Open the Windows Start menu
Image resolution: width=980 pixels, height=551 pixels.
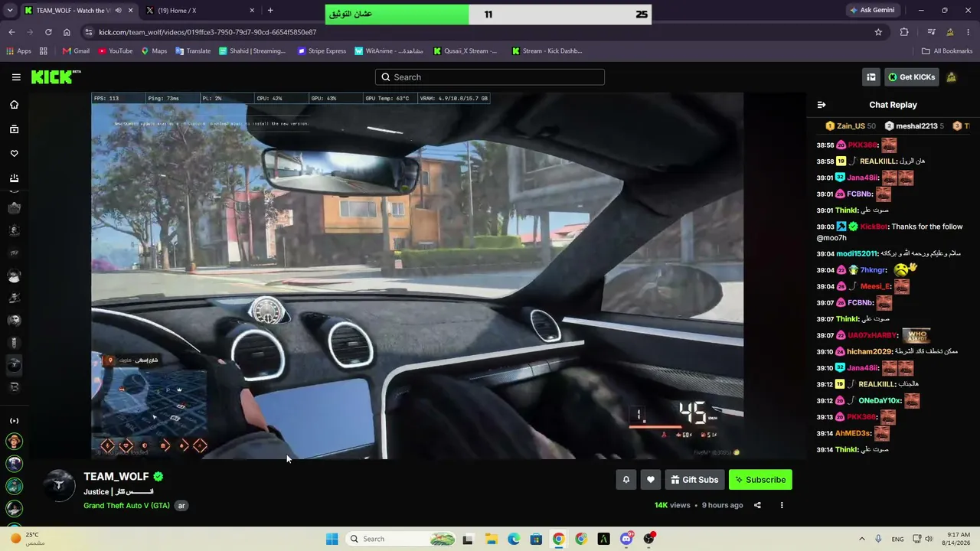click(332, 539)
